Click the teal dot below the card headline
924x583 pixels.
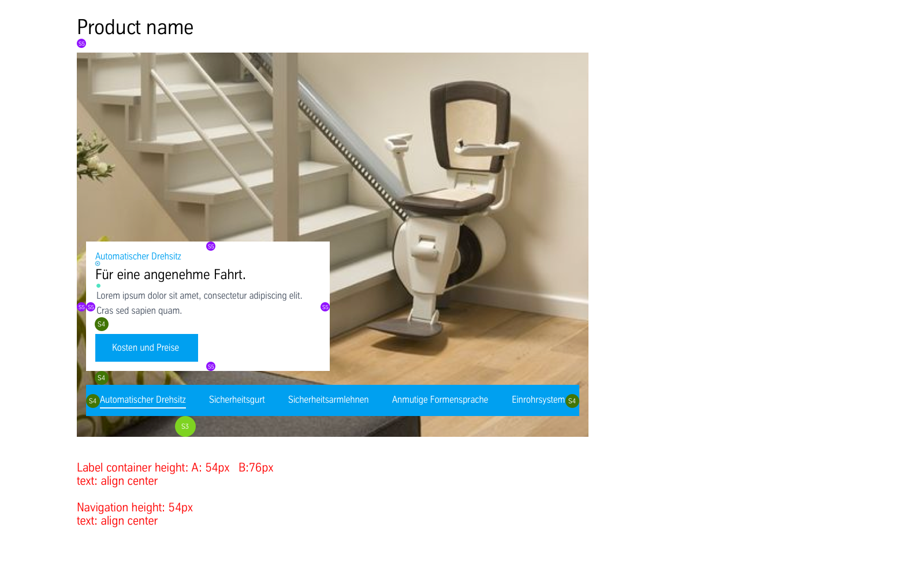point(98,285)
